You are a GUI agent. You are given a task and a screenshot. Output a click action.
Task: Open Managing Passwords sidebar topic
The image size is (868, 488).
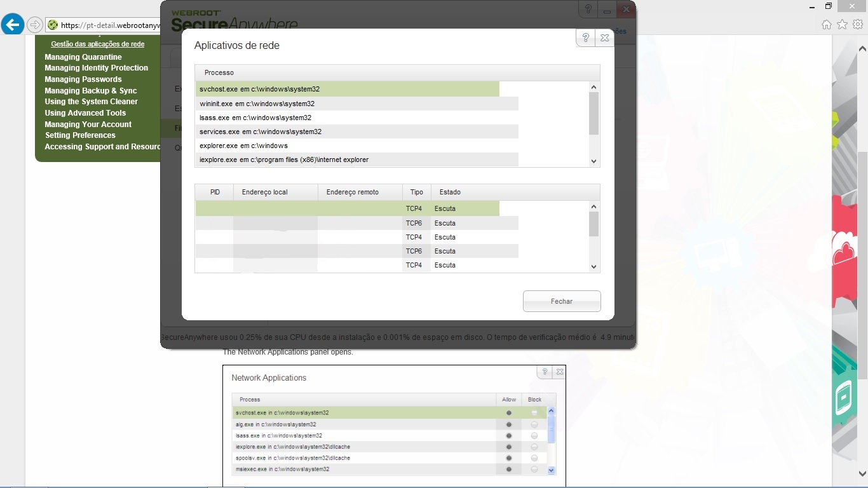tap(83, 79)
